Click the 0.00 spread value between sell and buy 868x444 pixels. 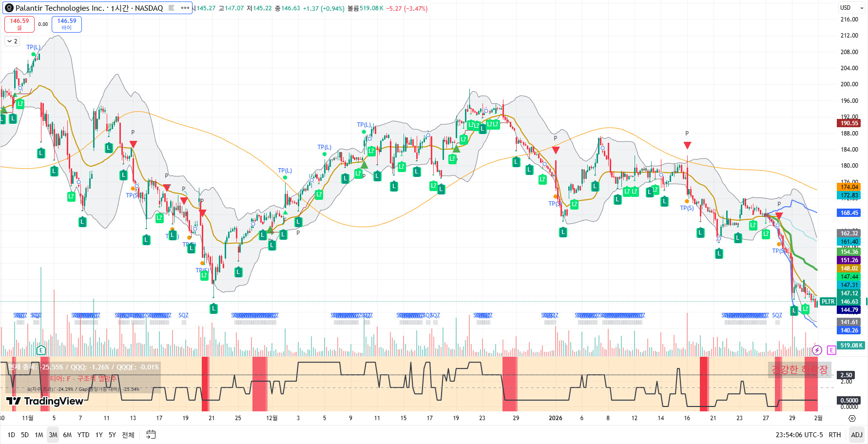[x=43, y=24]
